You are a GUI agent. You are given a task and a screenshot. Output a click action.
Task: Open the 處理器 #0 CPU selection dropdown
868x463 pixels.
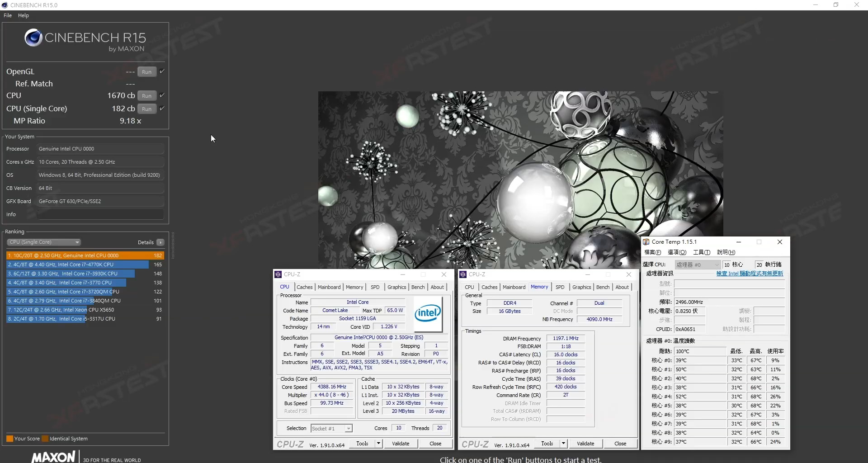tap(698, 265)
